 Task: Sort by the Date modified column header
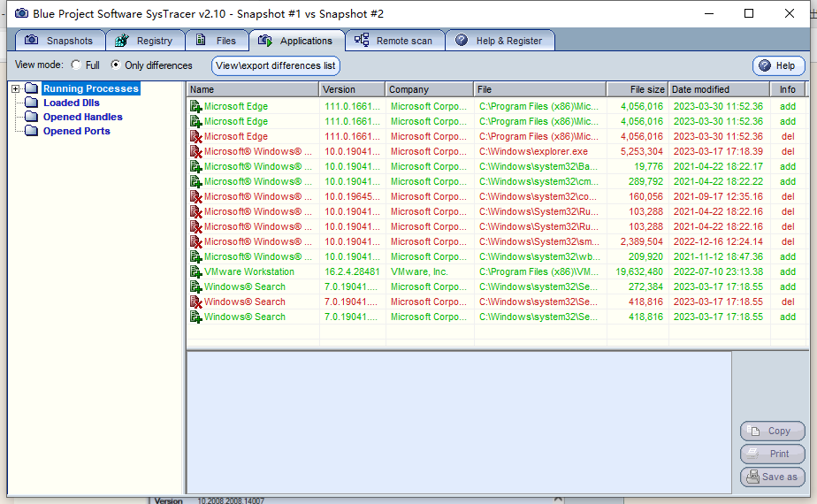point(719,89)
